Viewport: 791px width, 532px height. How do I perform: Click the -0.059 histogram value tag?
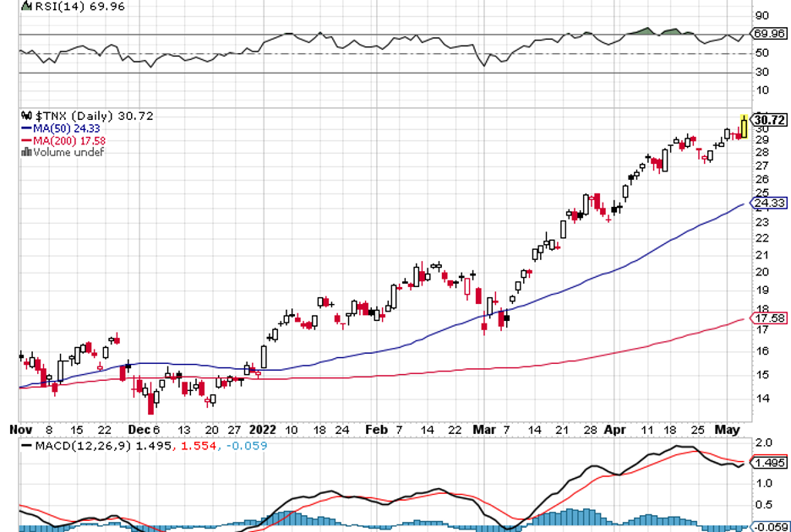tap(771, 526)
